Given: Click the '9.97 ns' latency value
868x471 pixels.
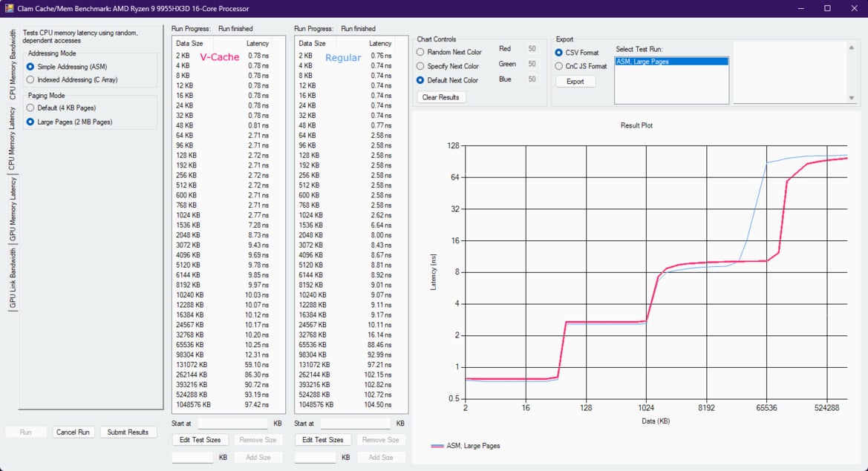Looking at the screenshot, I should click(258, 286).
